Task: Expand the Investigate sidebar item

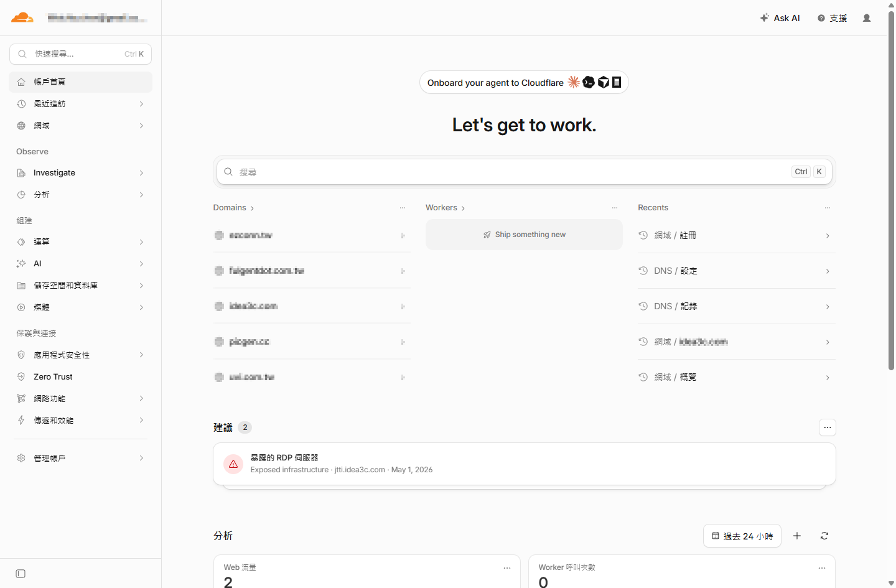Action: click(x=81, y=173)
